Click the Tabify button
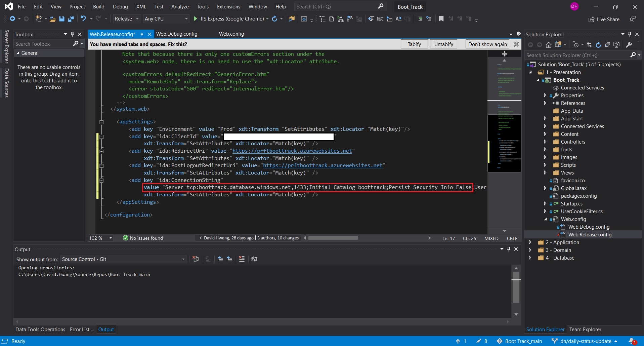Image resolution: width=644 pixels, height=346 pixels. click(x=414, y=44)
